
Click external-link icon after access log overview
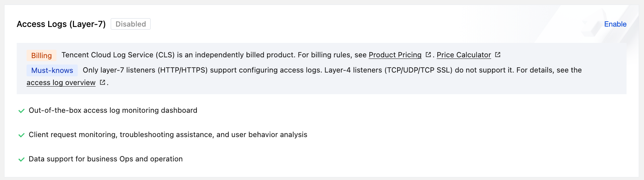102,82
